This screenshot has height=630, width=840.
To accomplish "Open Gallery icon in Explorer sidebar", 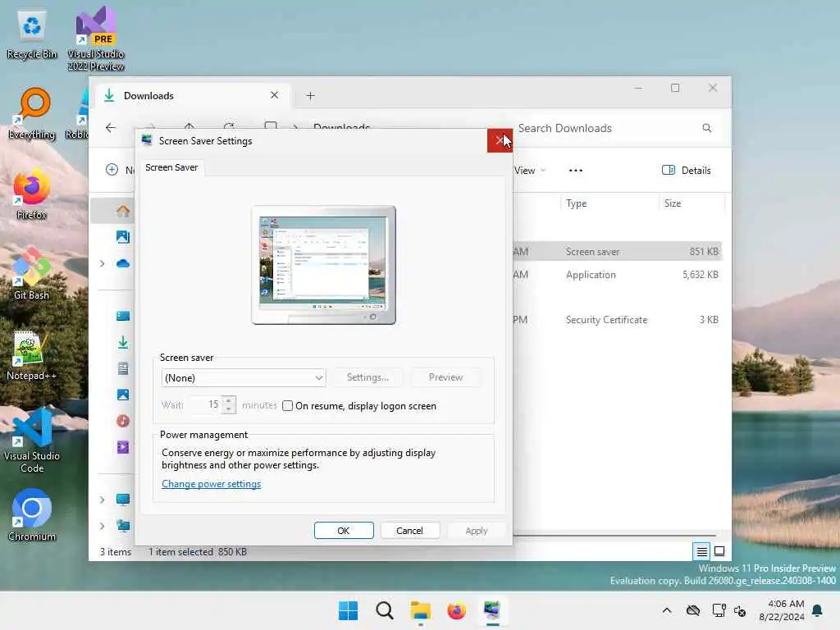I will pos(123,237).
